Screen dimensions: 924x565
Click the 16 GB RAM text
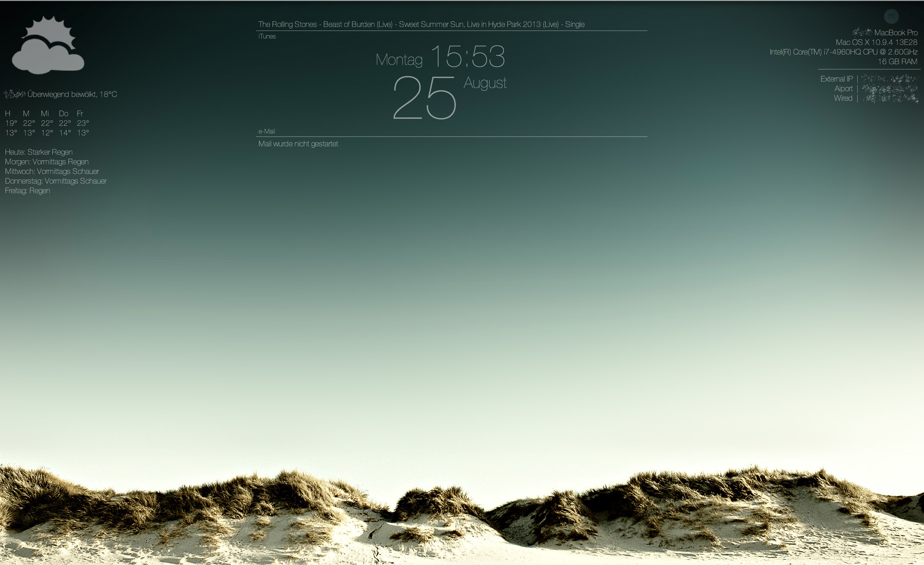(897, 62)
